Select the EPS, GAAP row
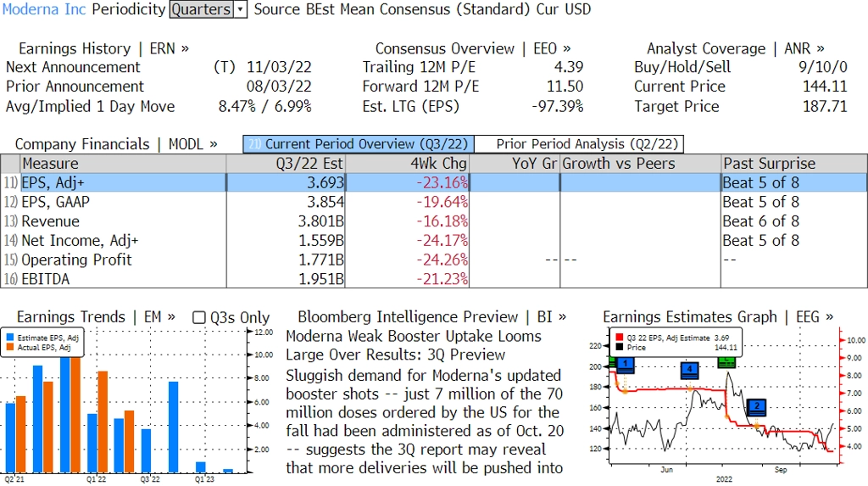The width and height of the screenshot is (868, 486). click(x=434, y=202)
